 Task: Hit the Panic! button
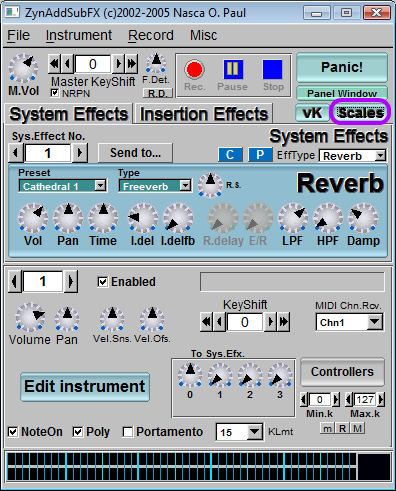point(342,67)
